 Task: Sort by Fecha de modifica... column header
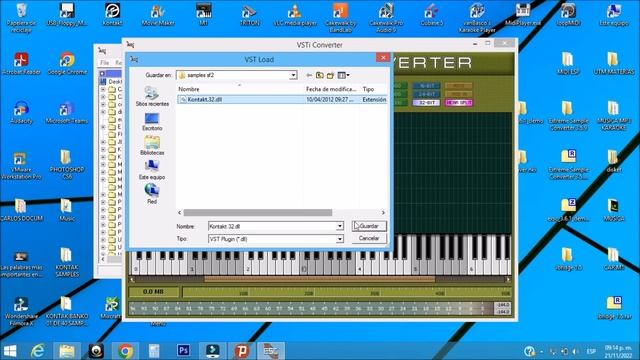331,89
